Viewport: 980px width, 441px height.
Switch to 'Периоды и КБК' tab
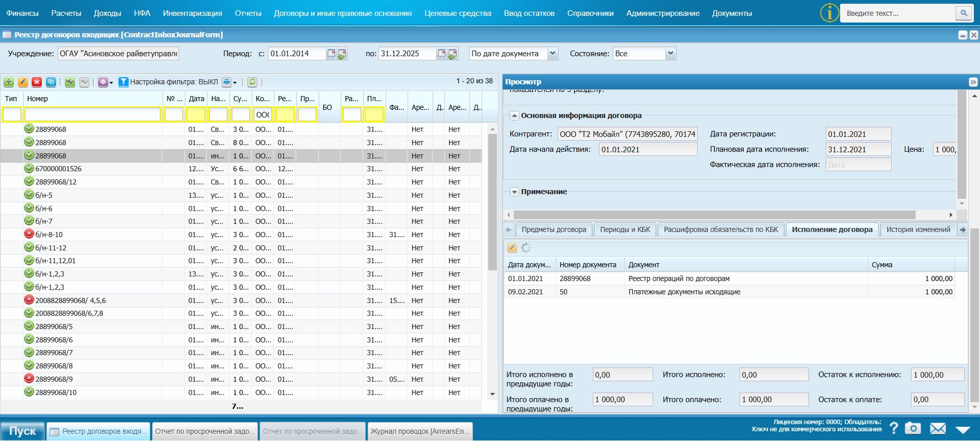point(625,229)
